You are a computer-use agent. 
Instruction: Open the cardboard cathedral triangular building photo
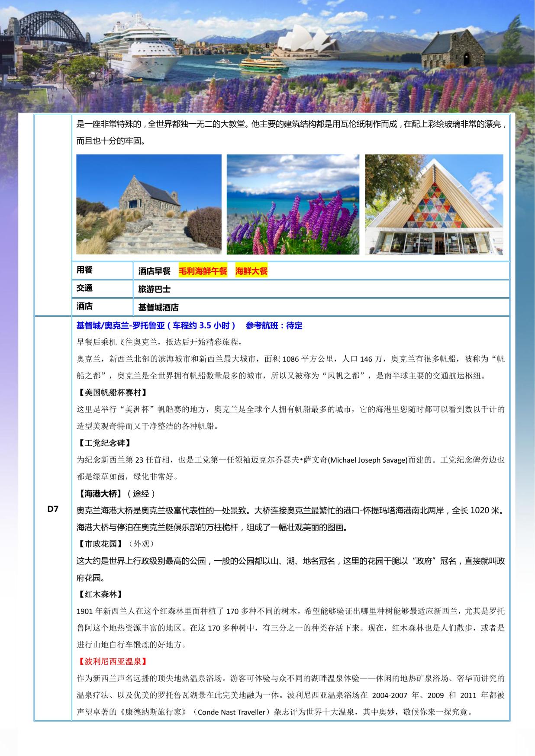pyautogui.click(x=434, y=204)
